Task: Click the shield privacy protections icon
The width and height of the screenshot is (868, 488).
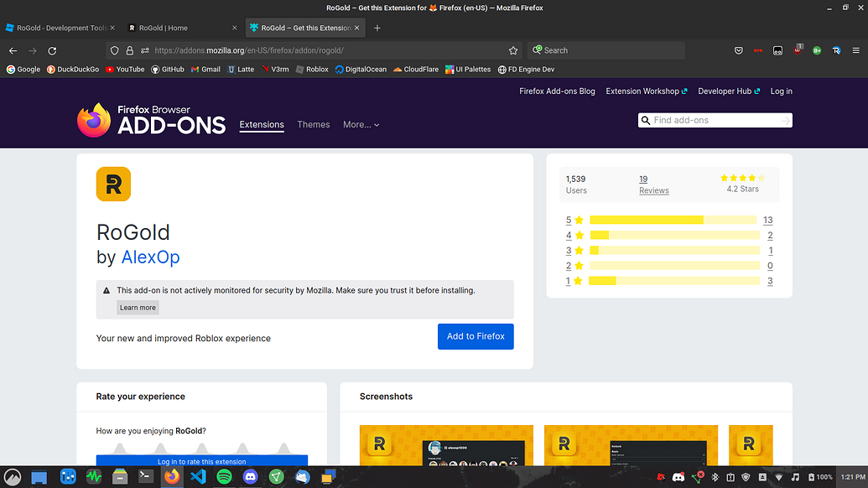Action: [x=114, y=50]
